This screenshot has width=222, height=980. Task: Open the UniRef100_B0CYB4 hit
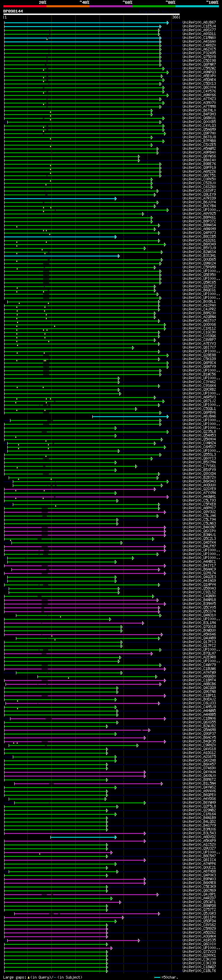[x=199, y=206]
